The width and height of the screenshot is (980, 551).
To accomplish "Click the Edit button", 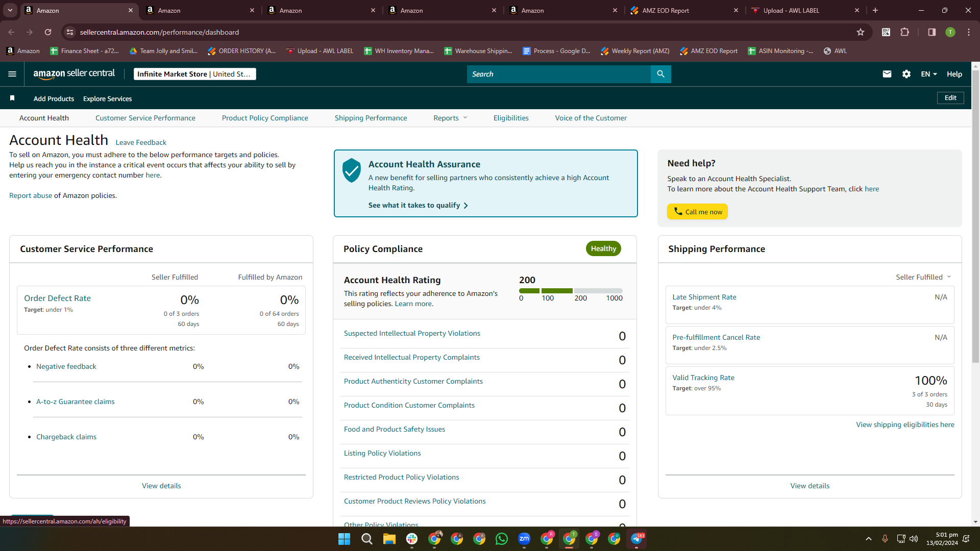I will click(950, 98).
